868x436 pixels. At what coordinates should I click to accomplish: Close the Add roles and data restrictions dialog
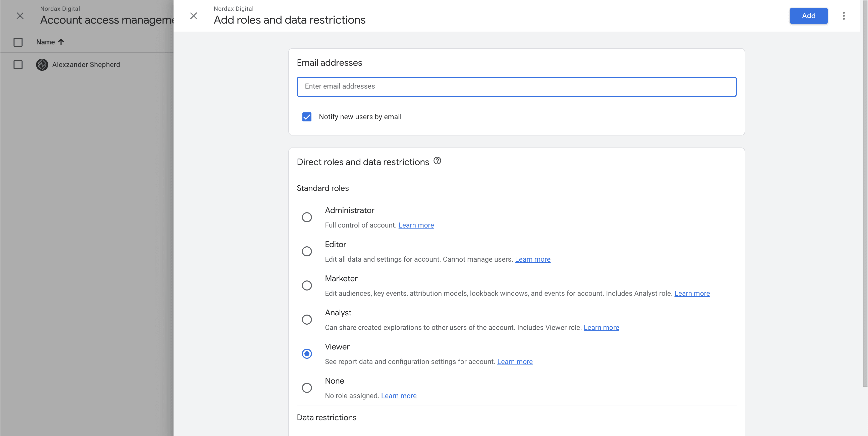[194, 16]
